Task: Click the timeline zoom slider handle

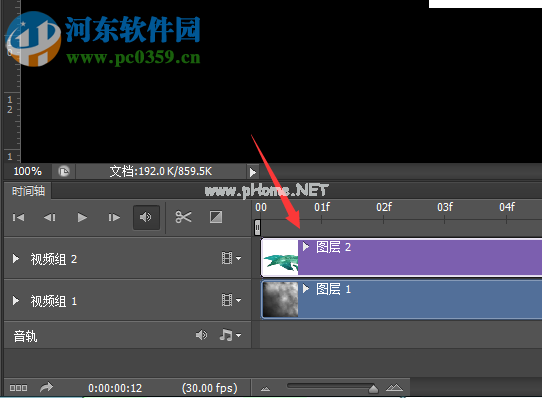Action: click(x=373, y=389)
